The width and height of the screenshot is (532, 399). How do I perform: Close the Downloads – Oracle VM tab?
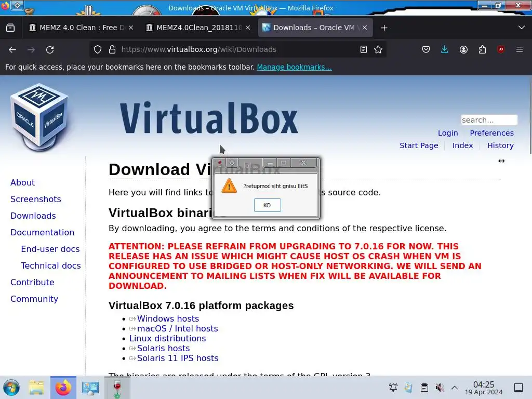tap(365, 28)
